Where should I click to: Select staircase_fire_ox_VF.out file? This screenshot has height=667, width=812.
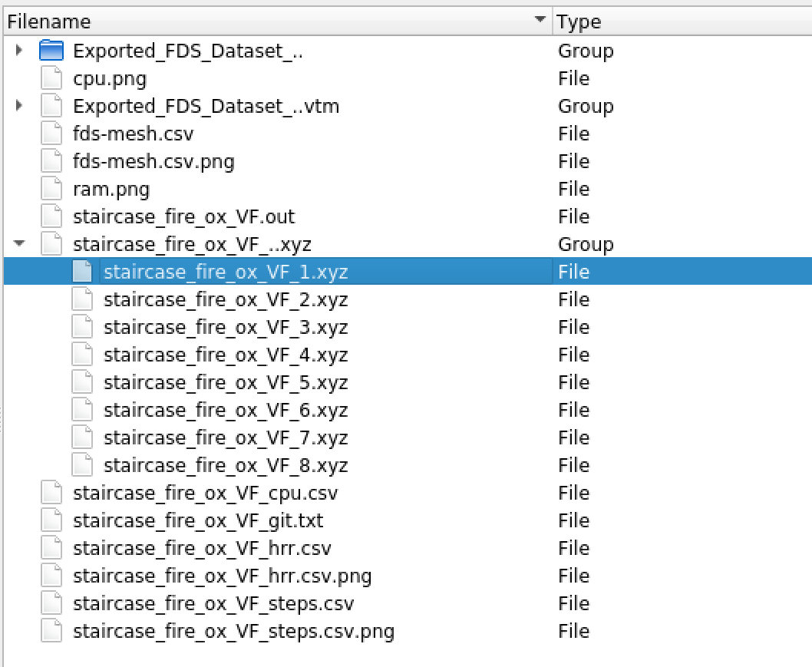pos(183,217)
